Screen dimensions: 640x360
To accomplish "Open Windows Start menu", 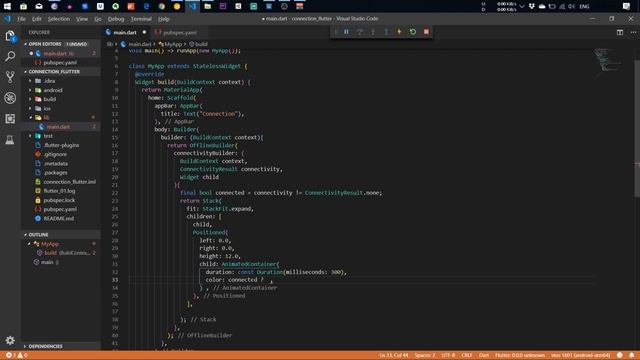I will pyautogui.click(x=7, y=6).
